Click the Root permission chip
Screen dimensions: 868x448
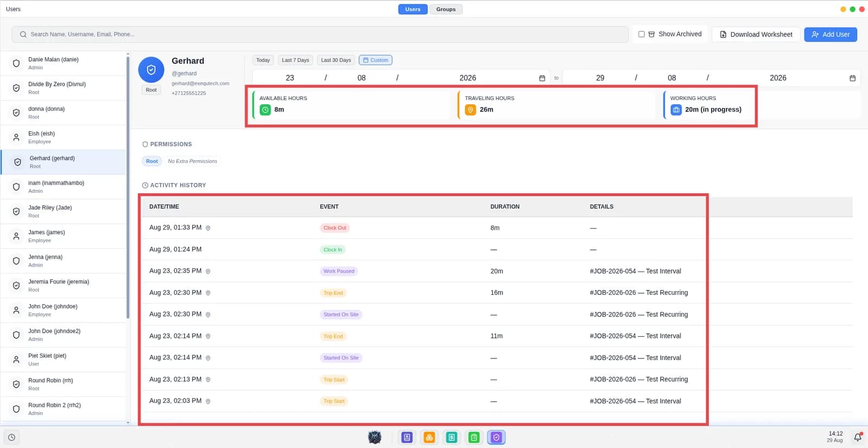152,161
